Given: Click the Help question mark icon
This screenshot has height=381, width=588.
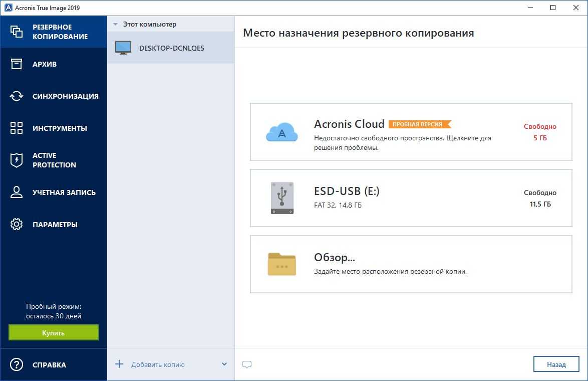Looking at the screenshot, I should pos(17,365).
